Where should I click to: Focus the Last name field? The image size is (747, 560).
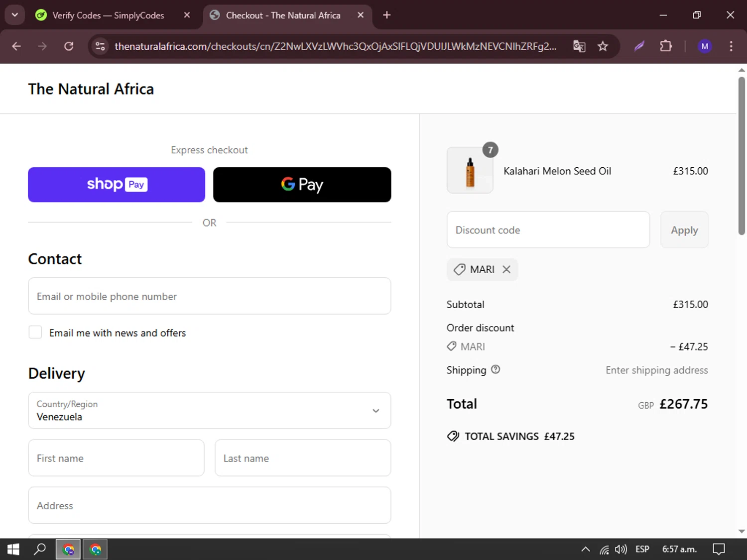[303, 458]
